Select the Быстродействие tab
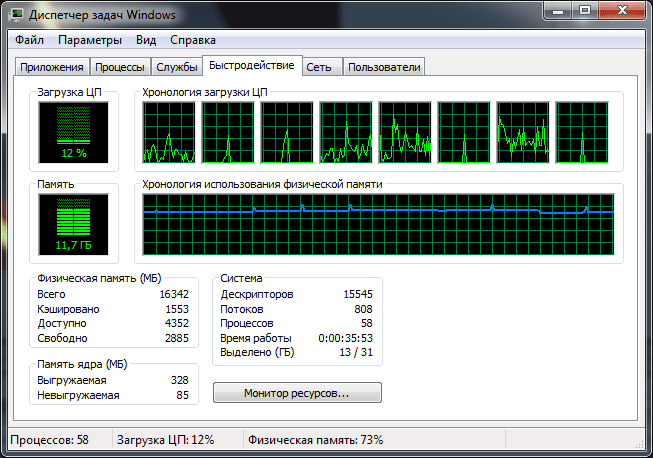The height and width of the screenshot is (458, 653). [252, 65]
